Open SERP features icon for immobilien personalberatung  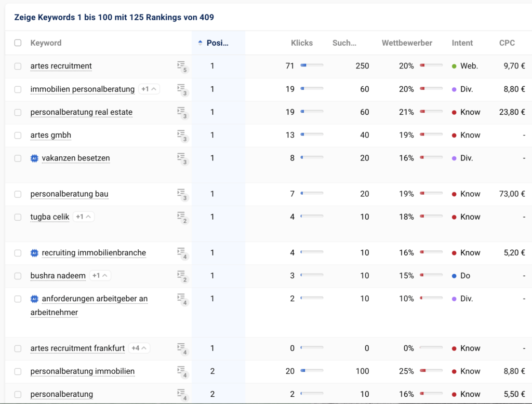pos(182,89)
